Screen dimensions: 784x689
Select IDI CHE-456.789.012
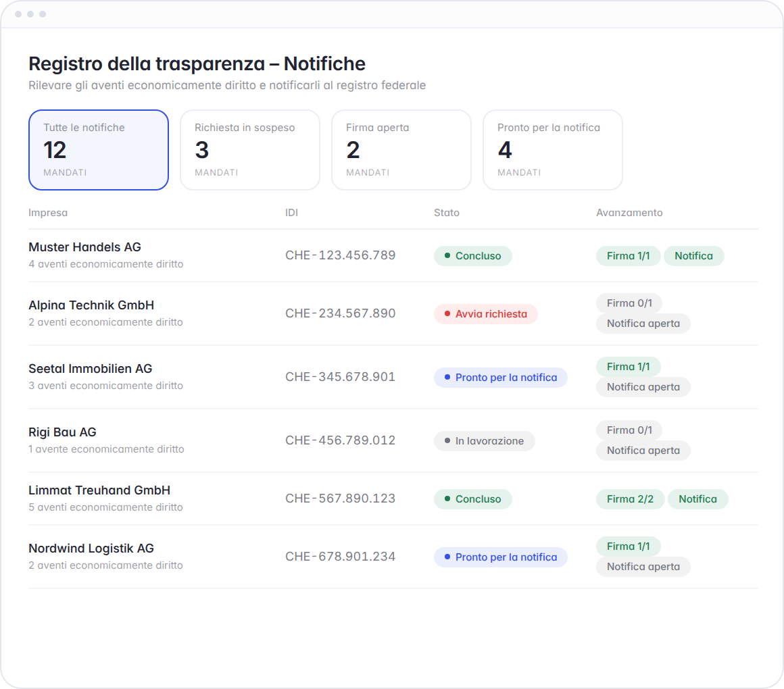(x=341, y=440)
